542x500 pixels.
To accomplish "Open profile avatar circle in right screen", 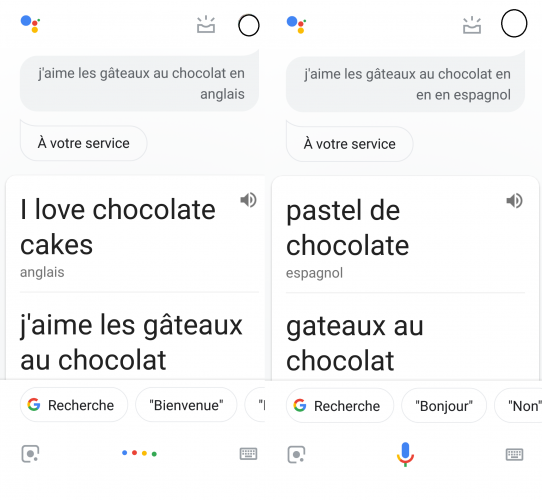I will pyautogui.click(x=514, y=23).
